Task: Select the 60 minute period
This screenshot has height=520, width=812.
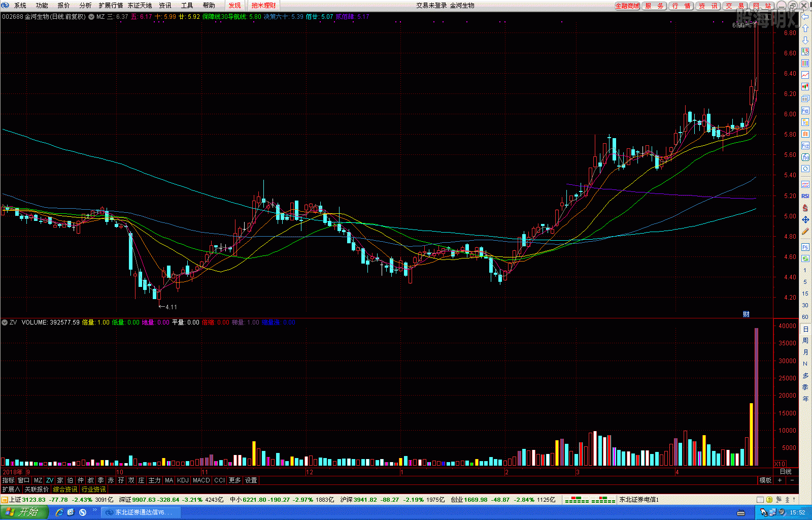Action: [x=805, y=317]
